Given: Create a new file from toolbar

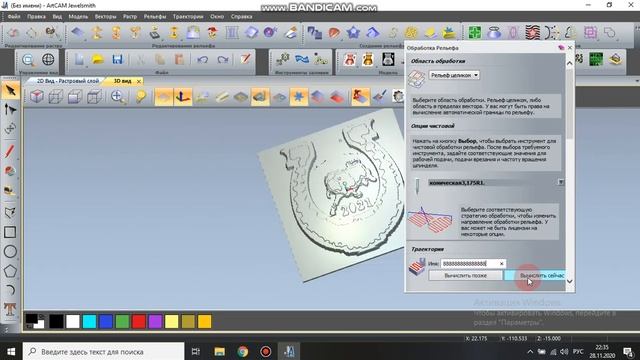Looking at the screenshot, I should coord(79,60).
